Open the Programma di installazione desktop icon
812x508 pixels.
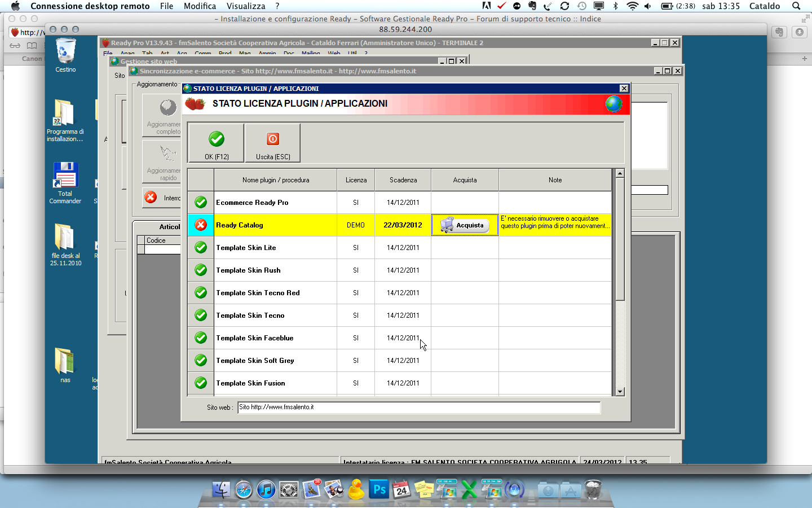click(x=65, y=120)
